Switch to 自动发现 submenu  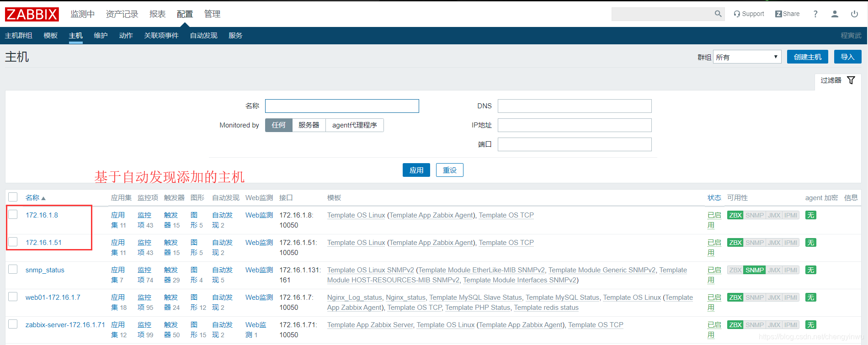204,36
